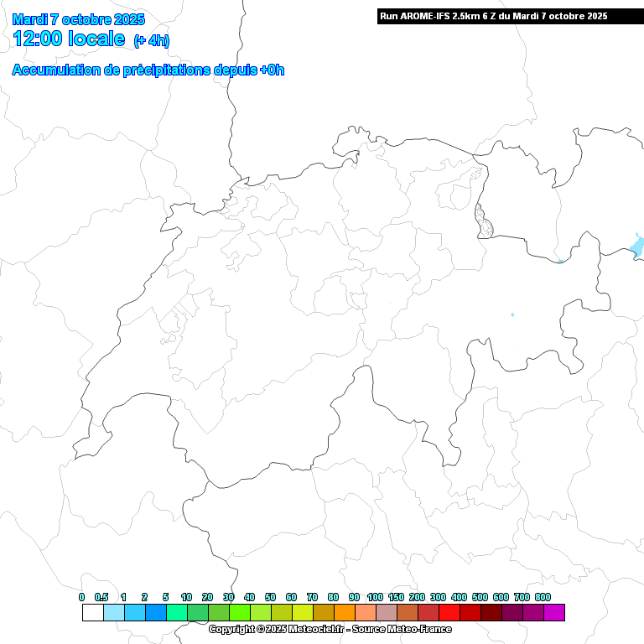Click the (+4h) forecast offset text
Viewport: 644px width, 644px height.
(x=151, y=40)
